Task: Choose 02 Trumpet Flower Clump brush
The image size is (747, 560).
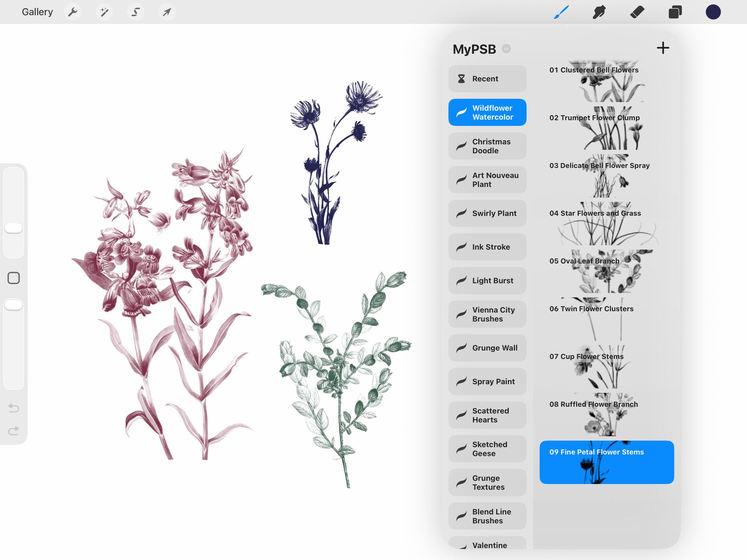Action: pos(607,128)
